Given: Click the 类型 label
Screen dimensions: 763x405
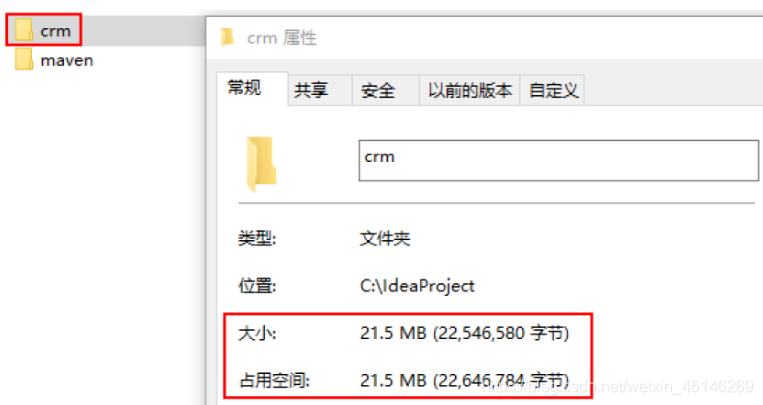Looking at the screenshot, I should point(257,239).
